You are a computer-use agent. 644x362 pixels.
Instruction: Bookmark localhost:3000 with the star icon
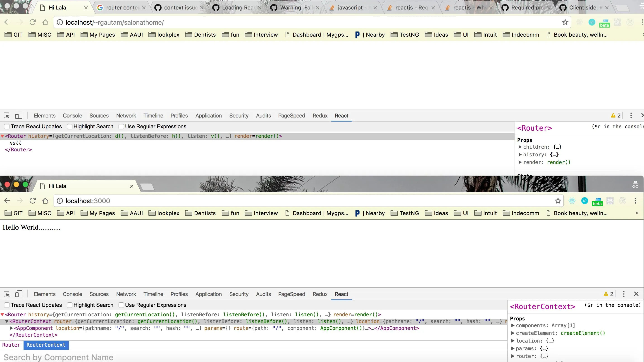point(558,201)
